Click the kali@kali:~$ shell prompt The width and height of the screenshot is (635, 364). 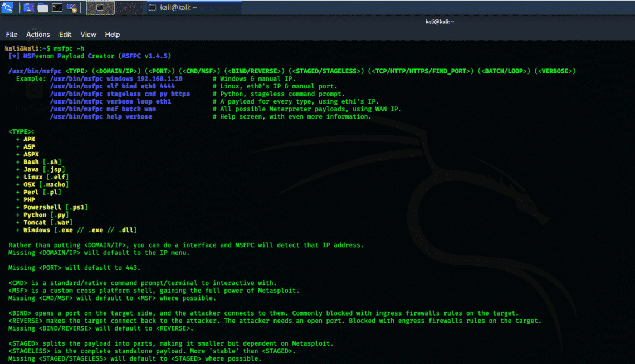tap(25, 48)
